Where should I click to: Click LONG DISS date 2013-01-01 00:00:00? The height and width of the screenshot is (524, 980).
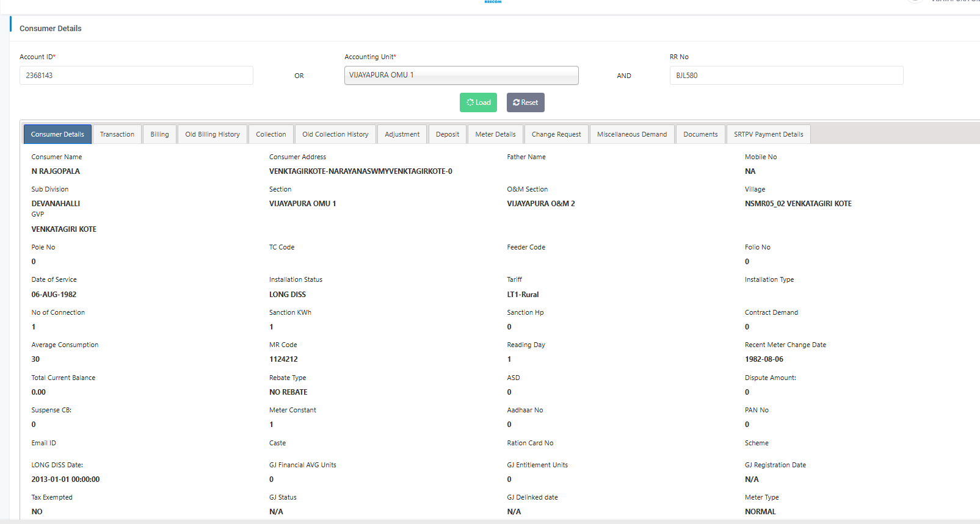coord(65,479)
